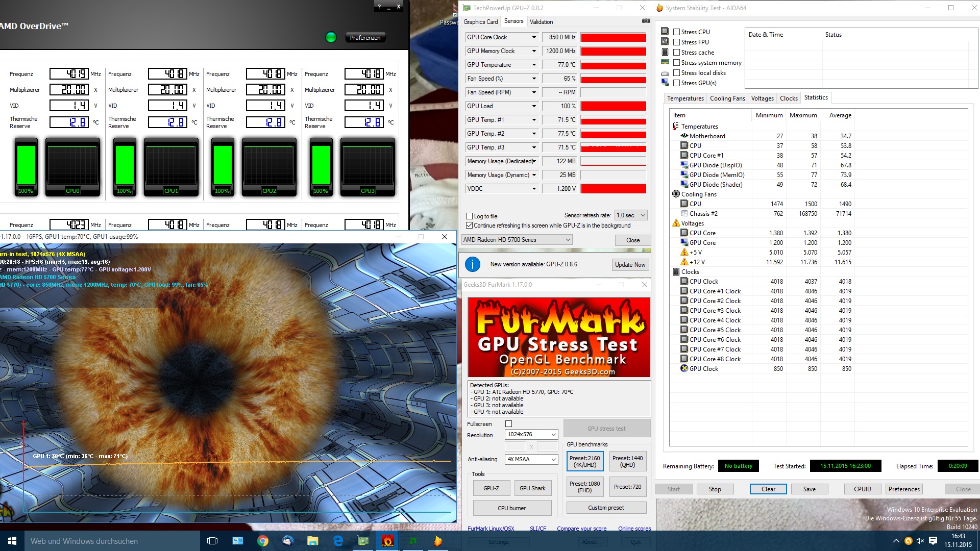Viewport: 980px width, 551px height.
Task: Switch to the Cooling Fans tab
Action: tap(727, 98)
